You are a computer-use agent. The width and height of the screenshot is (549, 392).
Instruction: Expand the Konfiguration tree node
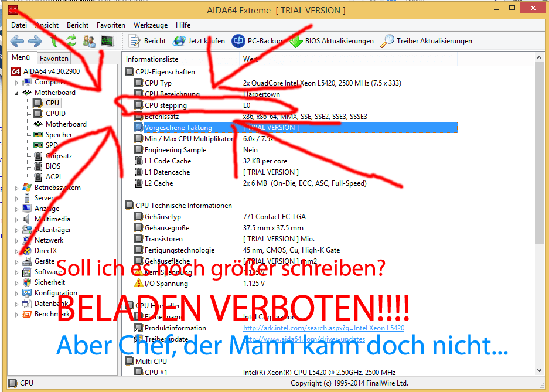16,294
